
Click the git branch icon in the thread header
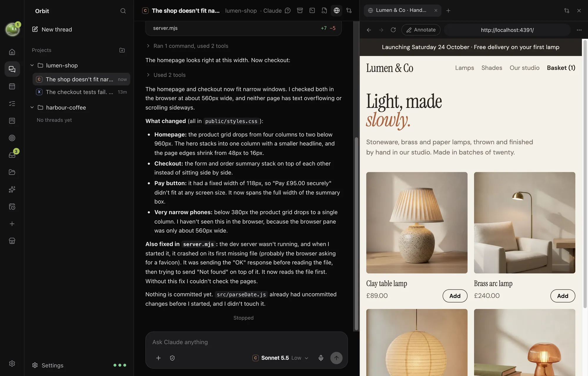click(349, 11)
